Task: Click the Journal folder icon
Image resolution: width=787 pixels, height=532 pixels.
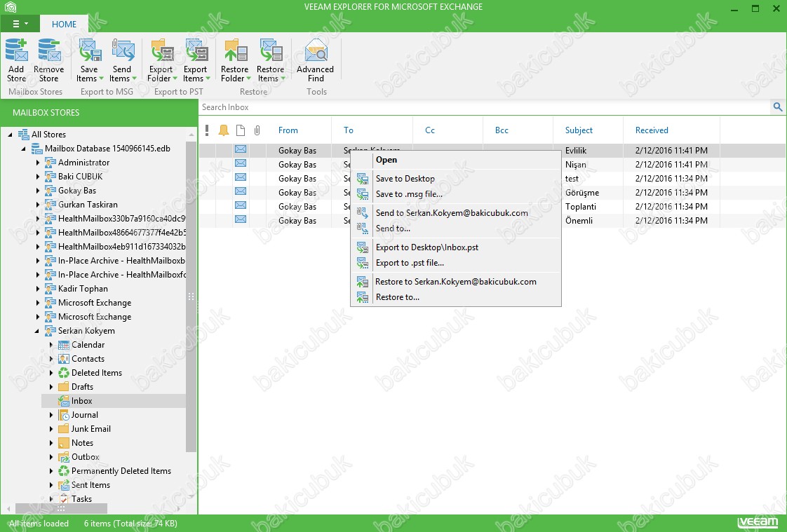Action: click(64, 415)
